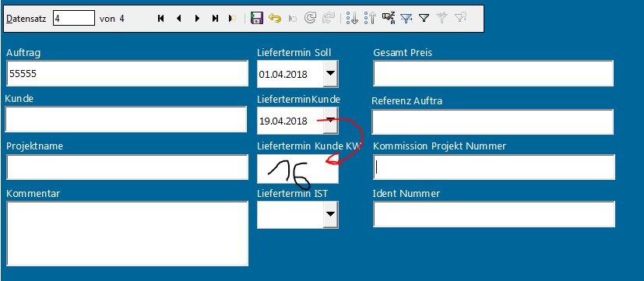Click the greyed-out delete record icon

(293, 19)
